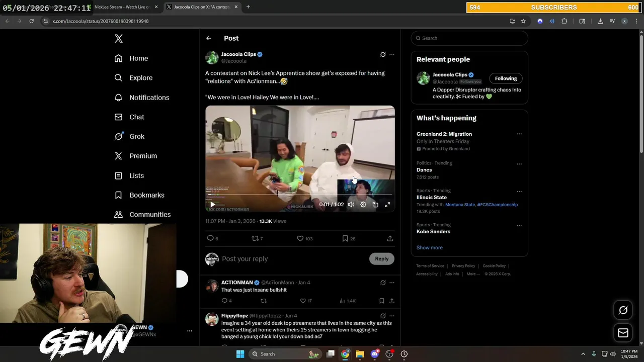Screen dimensions: 644x362
Task: Toggle picture-in-picture for the video
Action: 375,205
